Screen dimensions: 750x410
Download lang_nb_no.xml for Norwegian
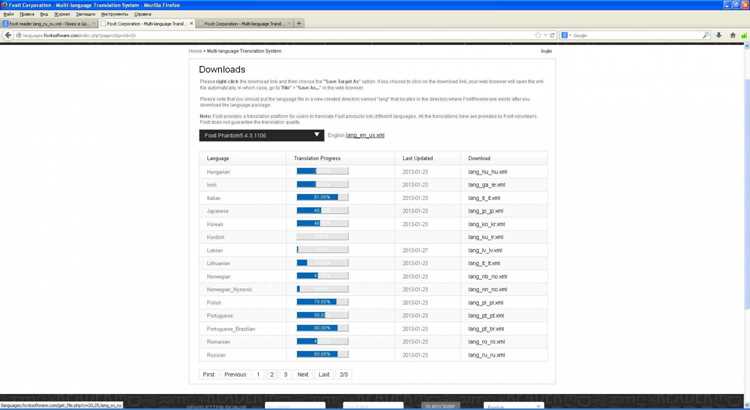(x=487, y=277)
